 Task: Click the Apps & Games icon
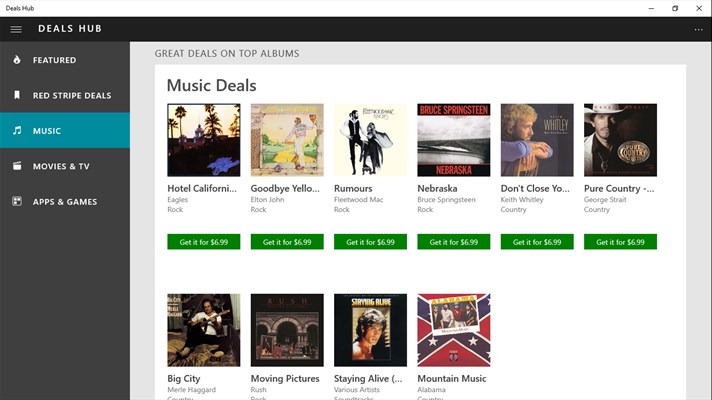[x=16, y=201]
